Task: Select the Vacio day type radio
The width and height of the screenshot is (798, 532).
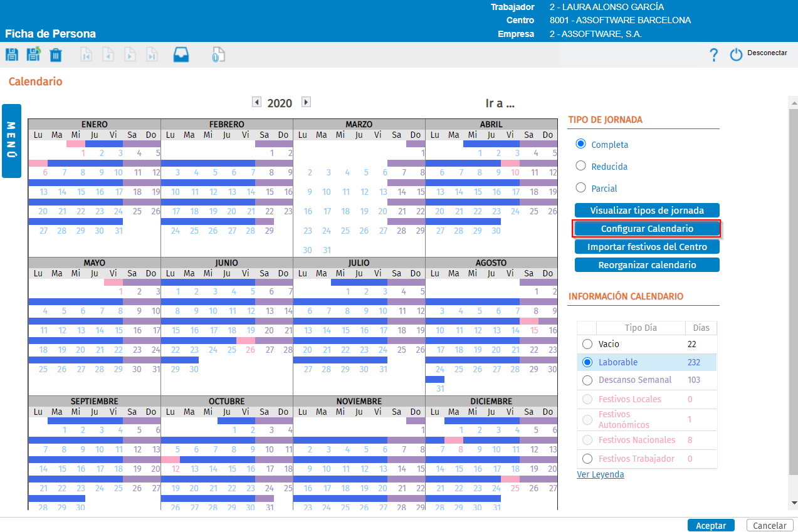Action: pos(587,344)
